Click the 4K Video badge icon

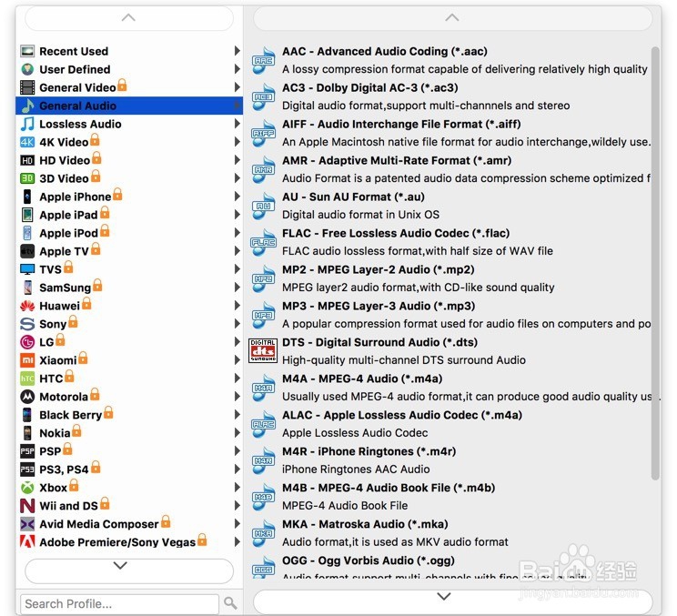tap(27, 142)
